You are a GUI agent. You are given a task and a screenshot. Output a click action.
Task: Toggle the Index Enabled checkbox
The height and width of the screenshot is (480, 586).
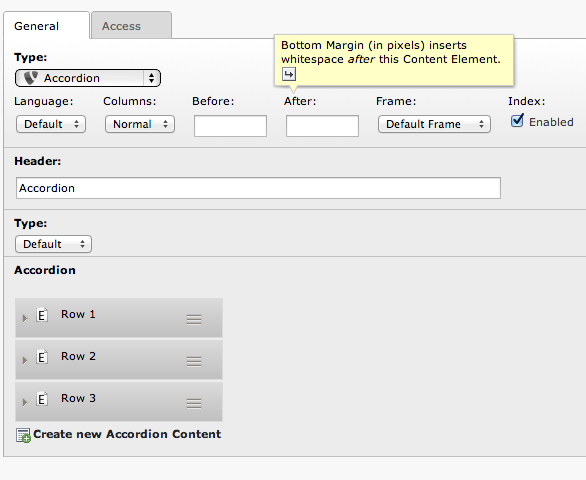tap(517, 121)
